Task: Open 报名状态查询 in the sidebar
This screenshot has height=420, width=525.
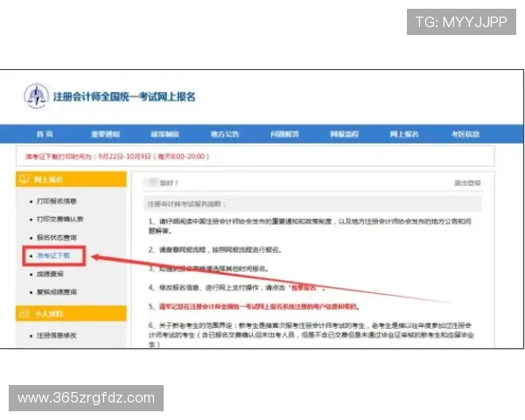Action: [57, 237]
